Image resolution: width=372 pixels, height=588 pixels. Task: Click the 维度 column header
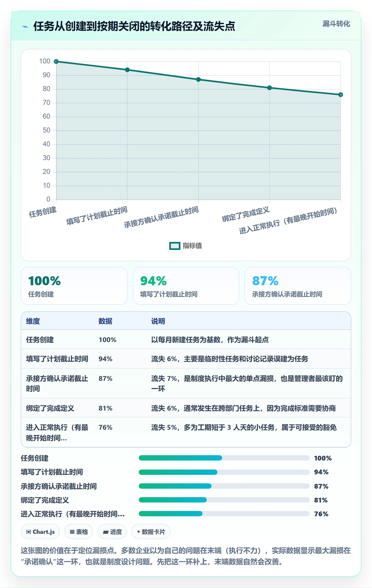click(33, 321)
